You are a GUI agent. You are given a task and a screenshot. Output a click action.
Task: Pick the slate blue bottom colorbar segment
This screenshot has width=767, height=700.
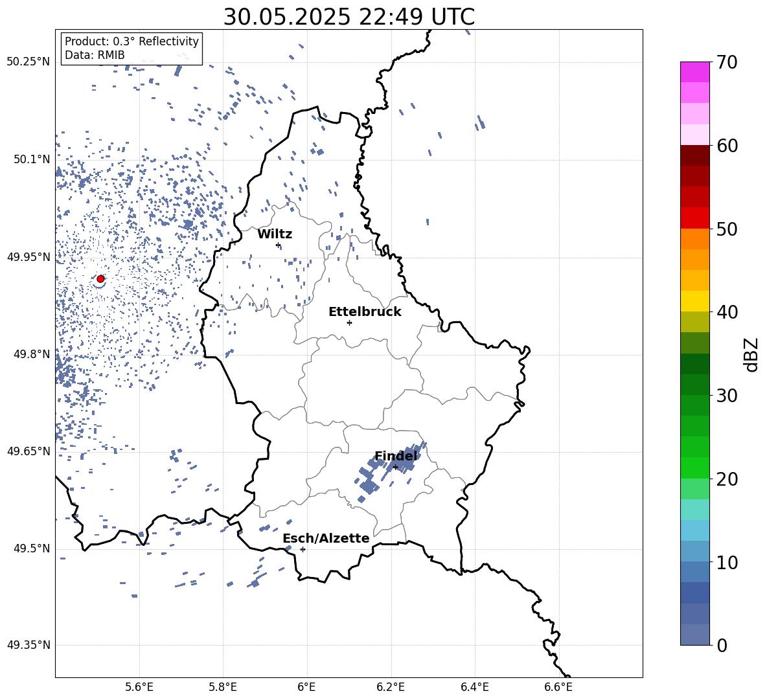tap(695, 635)
